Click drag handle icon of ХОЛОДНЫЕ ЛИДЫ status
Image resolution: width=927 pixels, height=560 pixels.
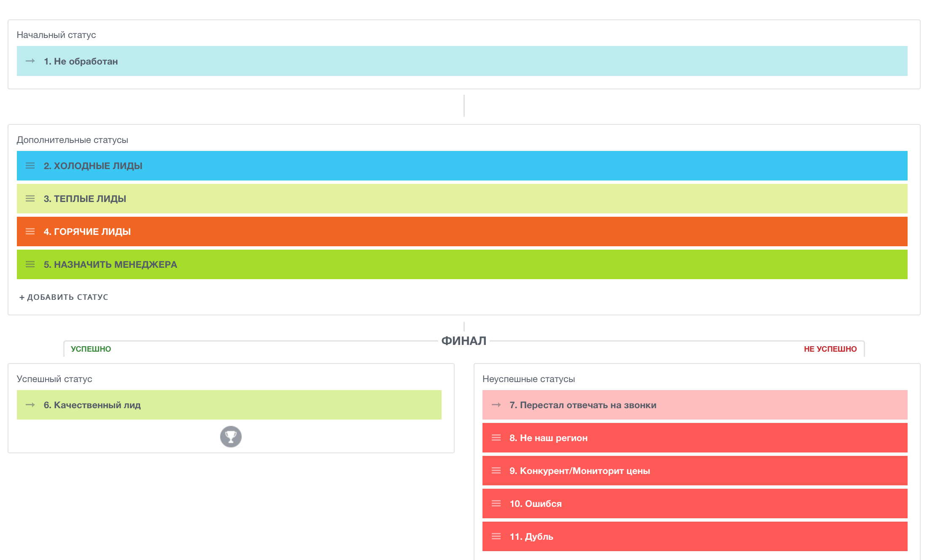pos(30,166)
